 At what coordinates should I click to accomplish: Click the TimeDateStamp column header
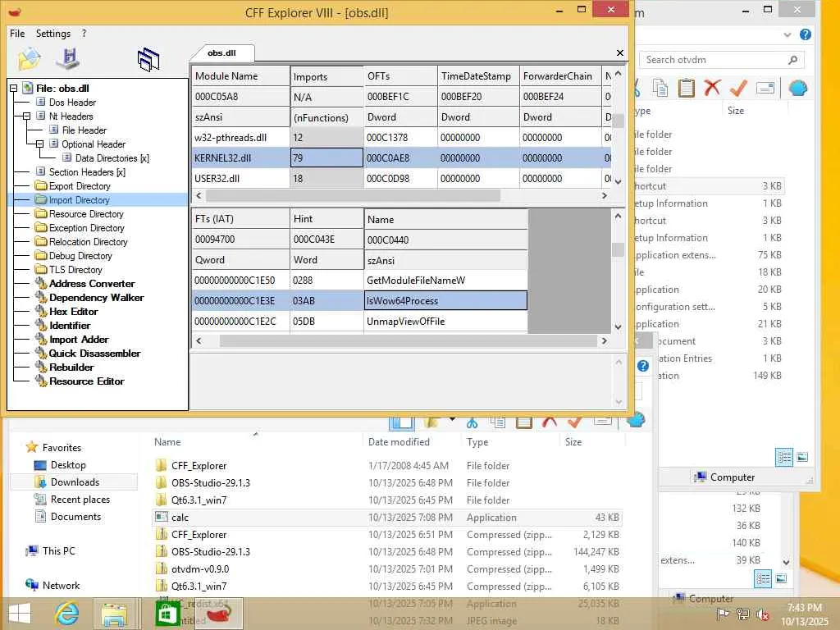[x=478, y=76]
